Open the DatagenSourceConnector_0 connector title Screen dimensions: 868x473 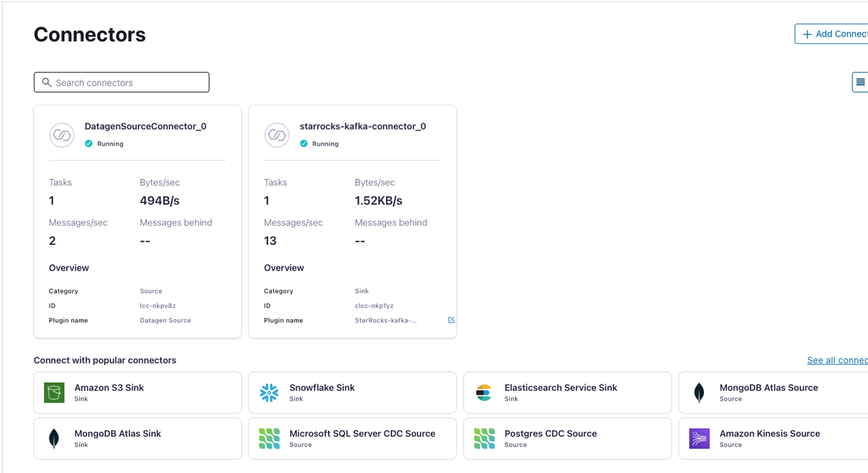pos(145,126)
